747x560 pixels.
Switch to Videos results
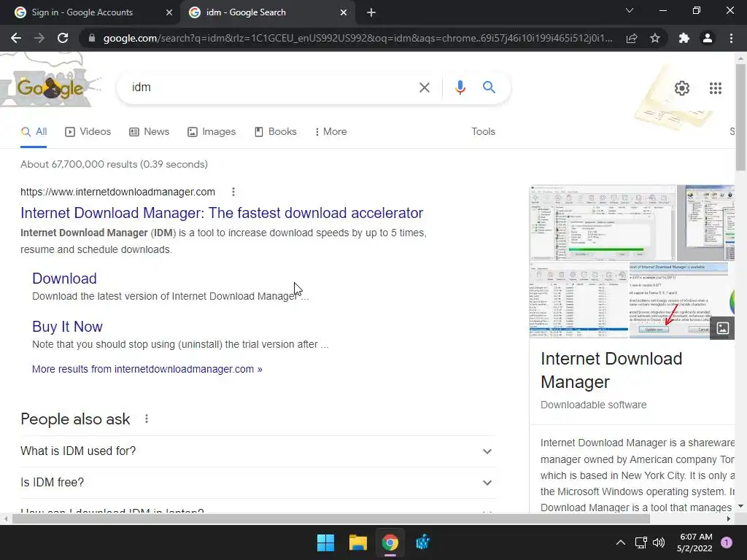pos(88,132)
